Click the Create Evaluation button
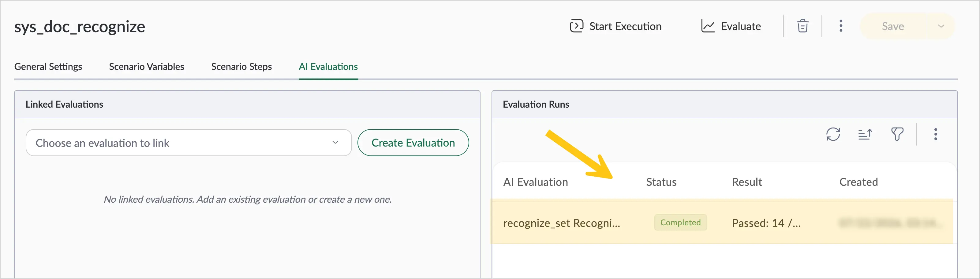Image resolution: width=980 pixels, height=279 pixels. point(413,143)
